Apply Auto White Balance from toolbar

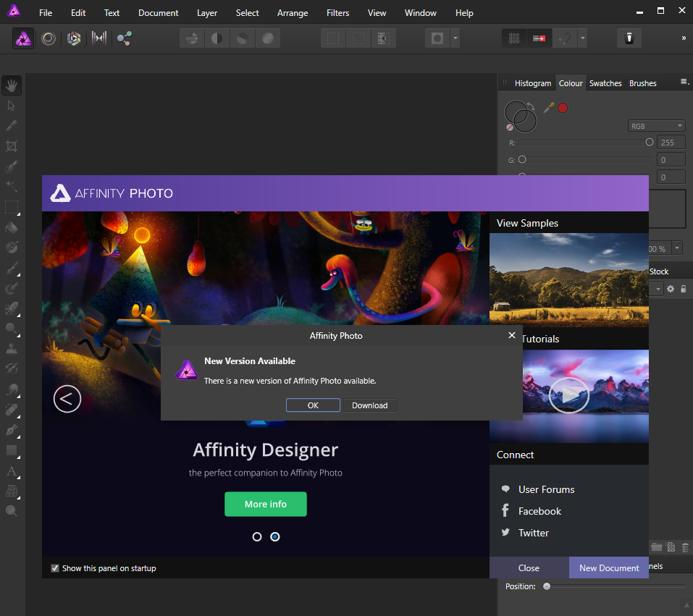coord(268,38)
